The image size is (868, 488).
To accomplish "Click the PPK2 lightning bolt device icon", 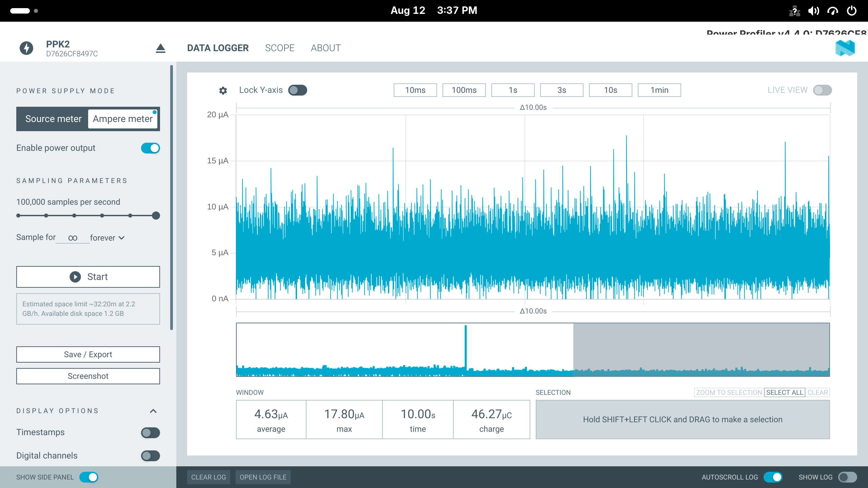I will point(26,48).
